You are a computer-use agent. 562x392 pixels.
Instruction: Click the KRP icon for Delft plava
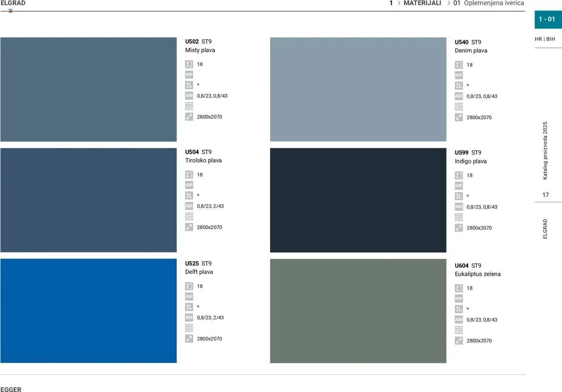189,297
